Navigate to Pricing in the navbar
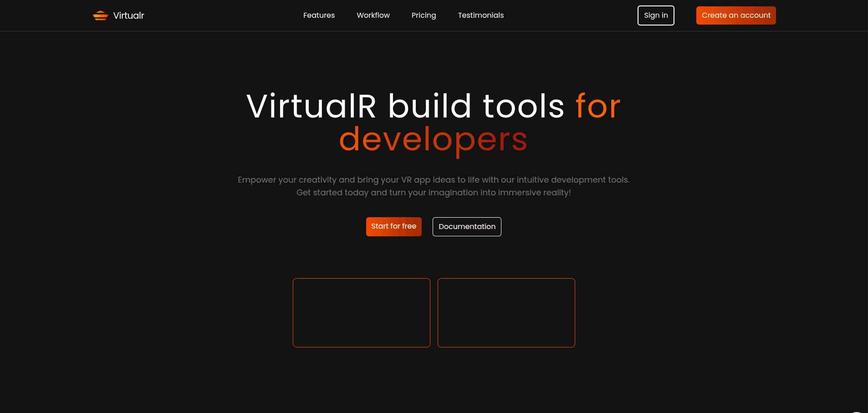Image resolution: width=868 pixels, height=413 pixels. coord(424,15)
